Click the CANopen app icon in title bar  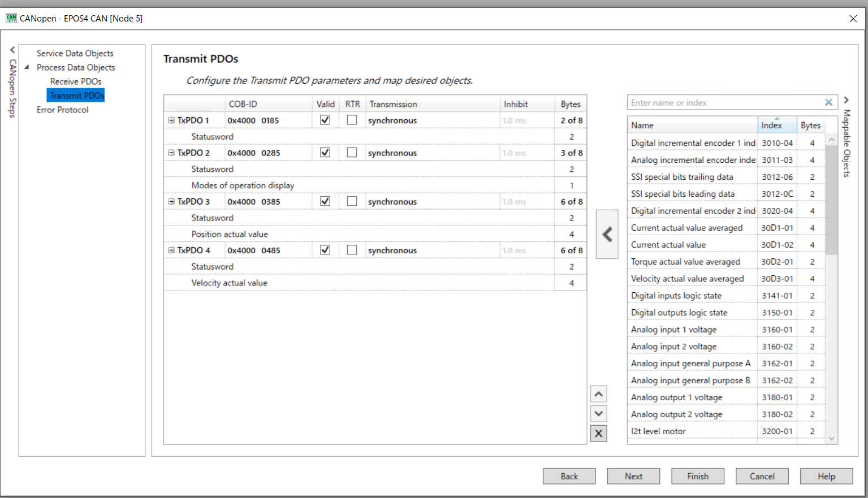pyautogui.click(x=11, y=18)
